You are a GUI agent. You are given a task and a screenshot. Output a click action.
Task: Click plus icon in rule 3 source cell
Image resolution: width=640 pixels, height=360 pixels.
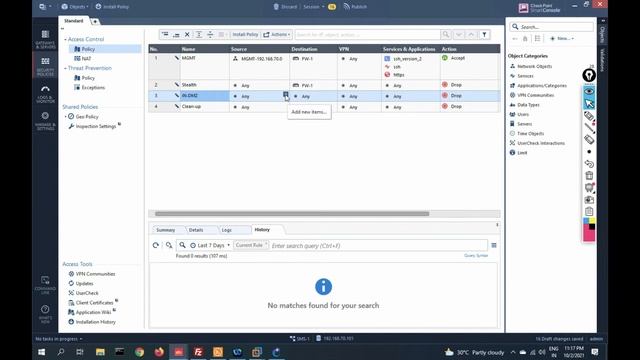pos(285,95)
